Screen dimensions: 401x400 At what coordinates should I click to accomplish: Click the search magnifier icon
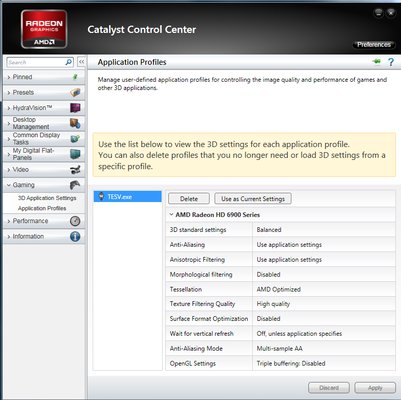click(68, 62)
